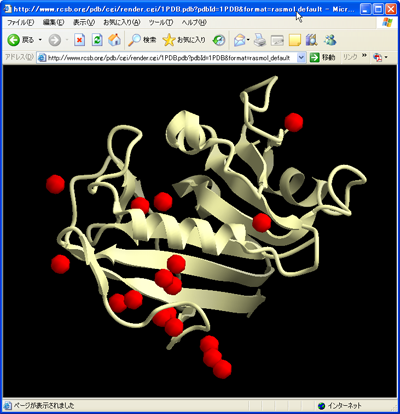Click the 移動 Go button
This screenshot has height=414, width=400.
322,58
